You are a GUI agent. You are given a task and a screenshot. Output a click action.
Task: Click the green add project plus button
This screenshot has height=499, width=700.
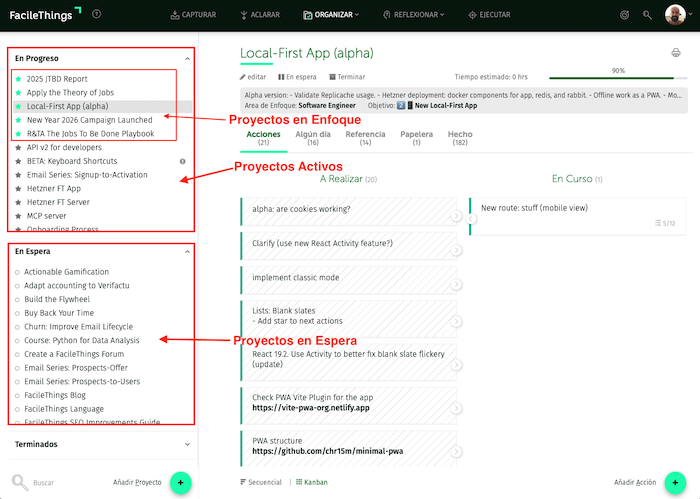180,482
